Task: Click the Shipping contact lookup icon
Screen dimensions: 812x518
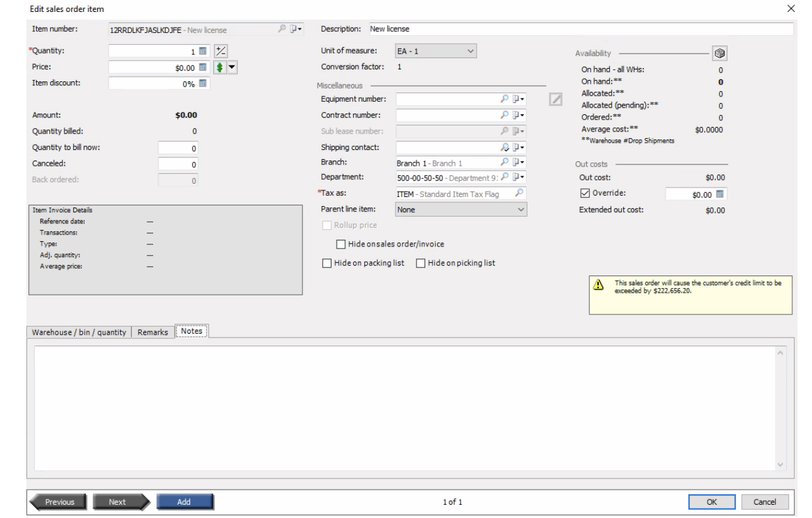Action: click(505, 147)
